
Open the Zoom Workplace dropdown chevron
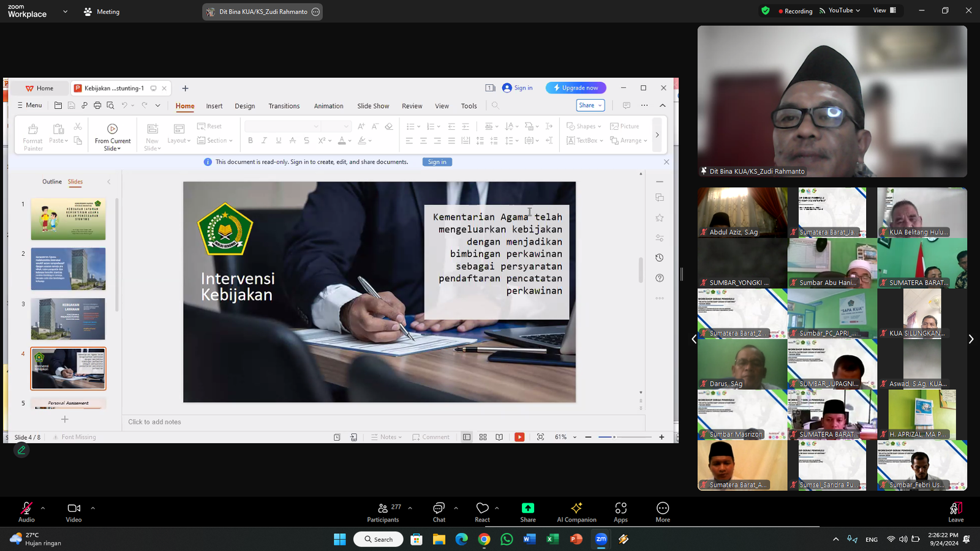tap(65, 12)
